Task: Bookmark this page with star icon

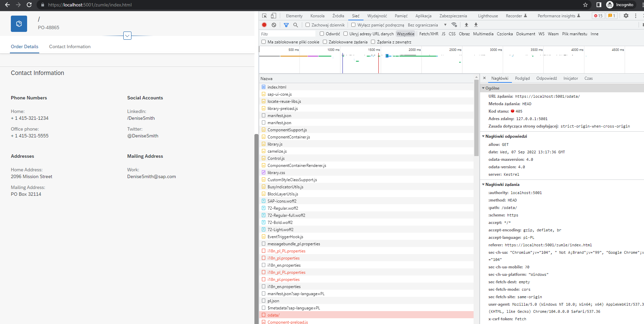Action: [x=585, y=5]
